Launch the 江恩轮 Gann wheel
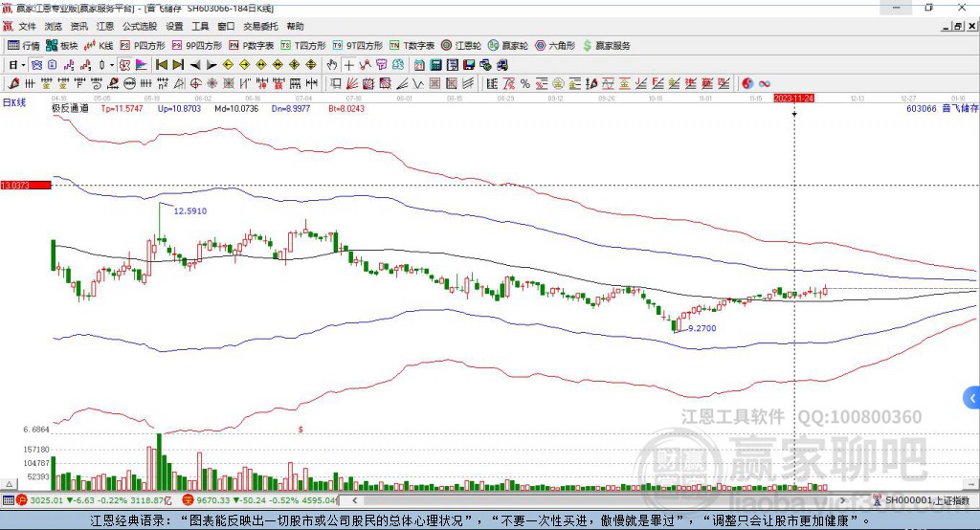This screenshot has width=980, height=530. click(461, 46)
